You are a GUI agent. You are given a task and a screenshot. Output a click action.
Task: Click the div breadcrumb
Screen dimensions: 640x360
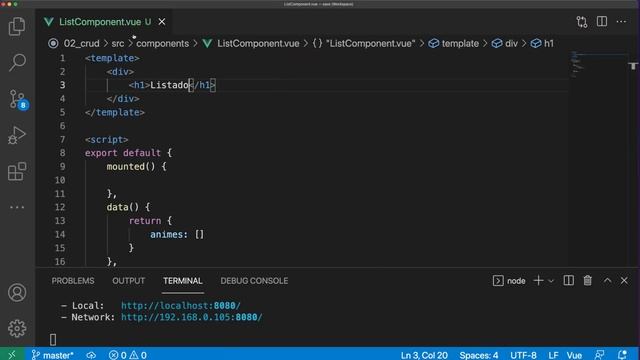pos(511,43)
